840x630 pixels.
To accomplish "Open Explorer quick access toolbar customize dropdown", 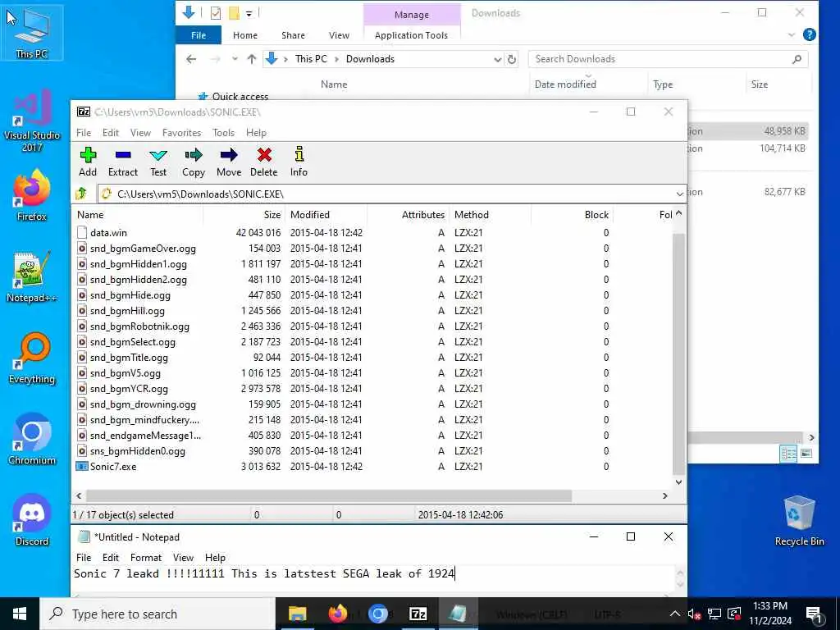I will click(x=249, y=13).
